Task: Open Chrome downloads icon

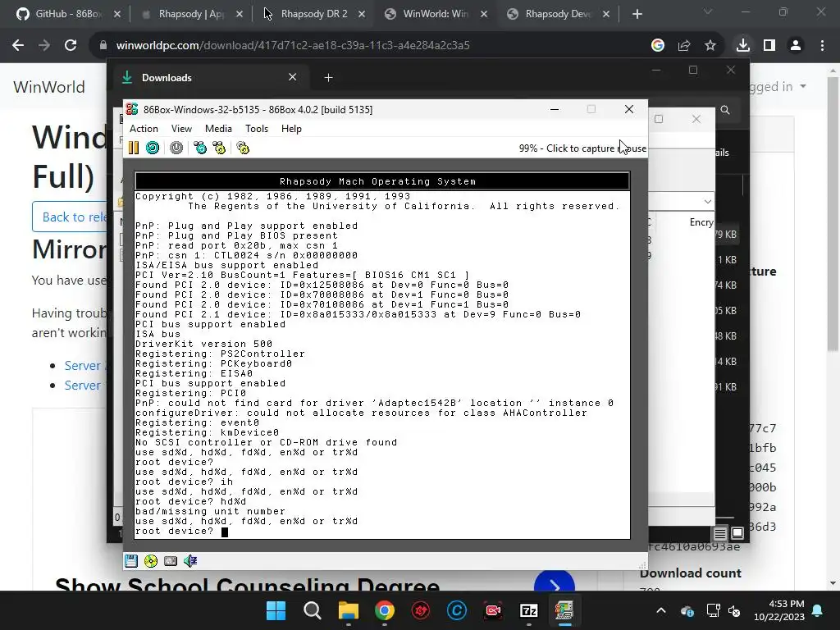Action: 743,46
